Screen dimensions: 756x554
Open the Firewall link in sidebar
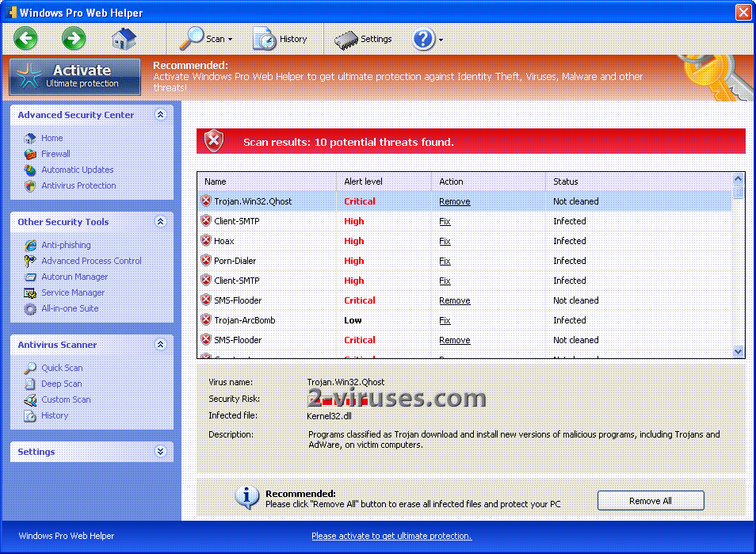point(55,154)
